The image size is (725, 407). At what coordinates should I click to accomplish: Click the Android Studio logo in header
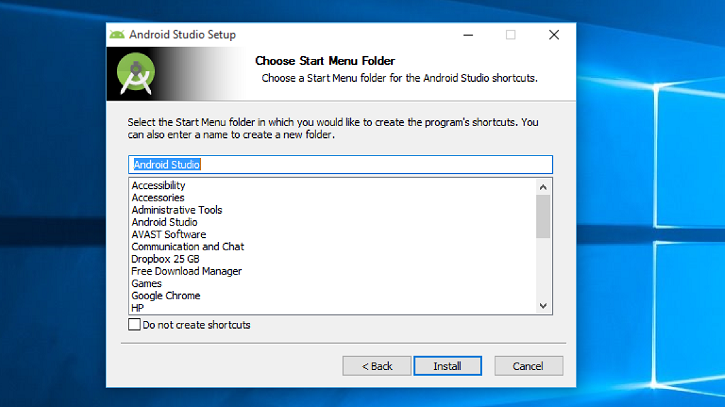[135, 74]
